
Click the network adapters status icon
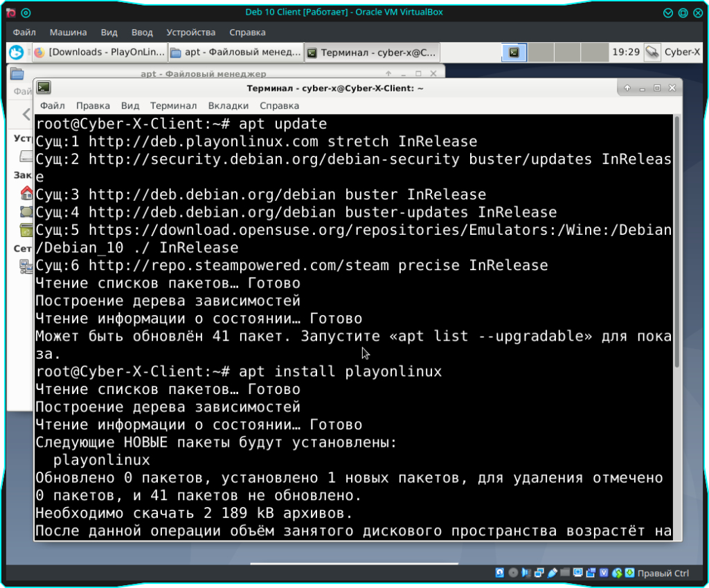pos(539,573)
